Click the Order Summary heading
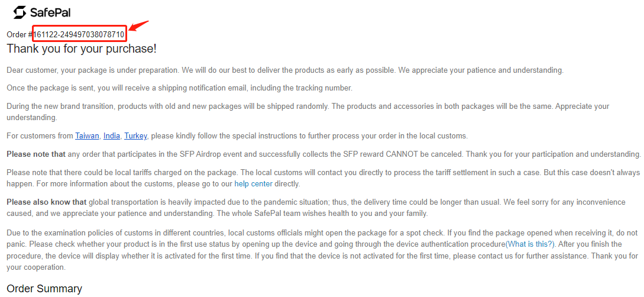The image size is (644, 297). click(x=44, y=289)
